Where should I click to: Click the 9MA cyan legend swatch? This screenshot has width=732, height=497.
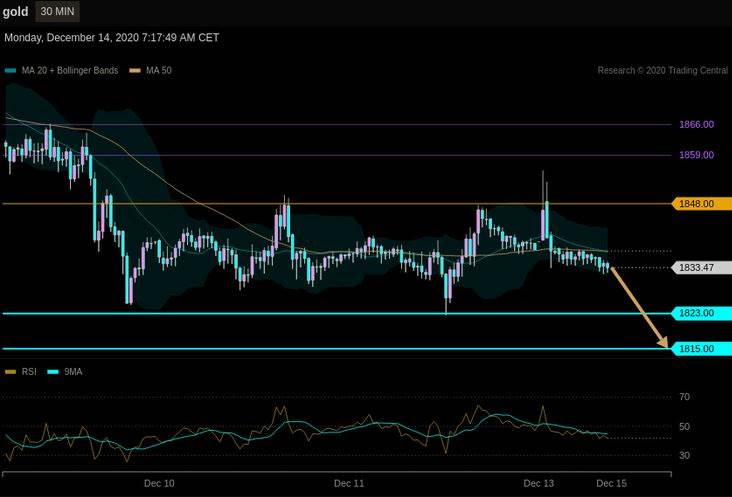(x=53, y=372)
